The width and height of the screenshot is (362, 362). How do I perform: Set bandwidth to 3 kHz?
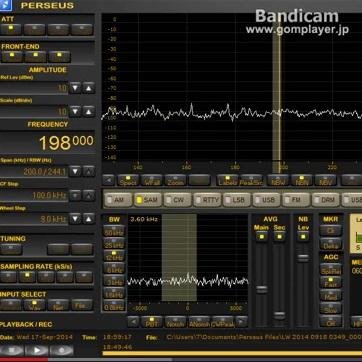point(114,281)
